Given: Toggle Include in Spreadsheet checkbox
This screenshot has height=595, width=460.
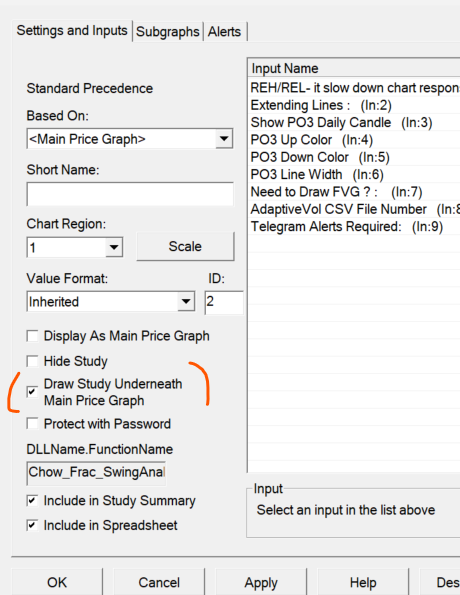Looking at the screenshot, I should (33, 525).
